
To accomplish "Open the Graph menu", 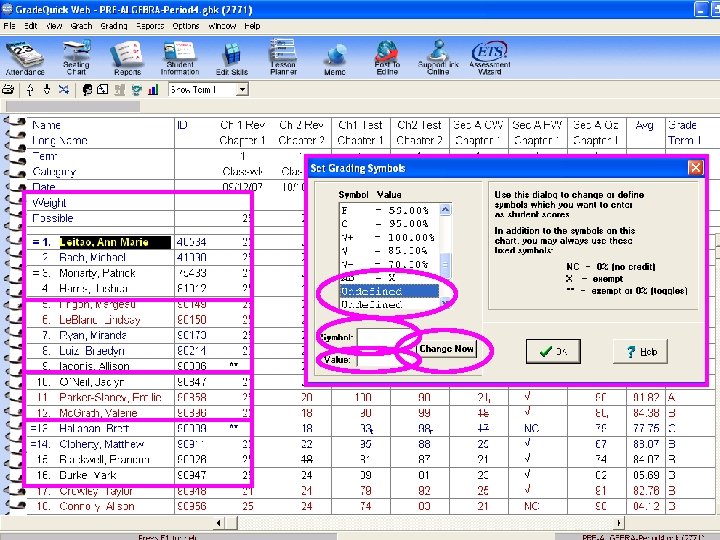I will [x=81, y=26].
